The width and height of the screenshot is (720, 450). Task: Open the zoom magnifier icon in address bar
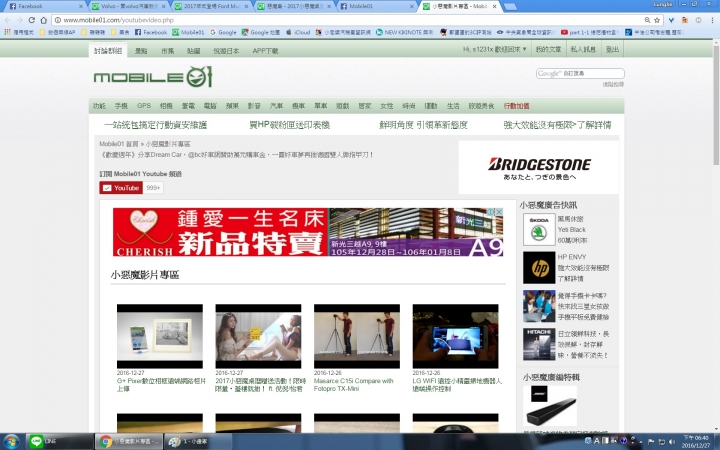(647, 20)
